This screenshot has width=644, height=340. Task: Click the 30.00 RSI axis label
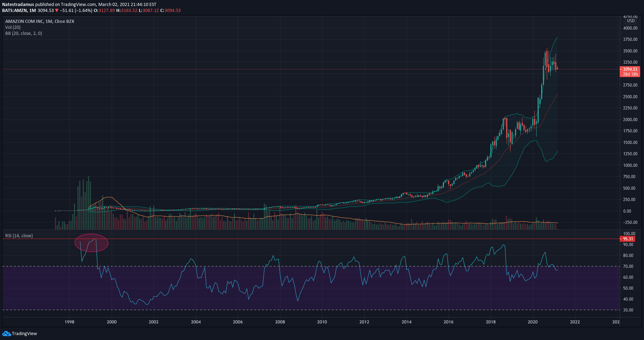(628, 310)
